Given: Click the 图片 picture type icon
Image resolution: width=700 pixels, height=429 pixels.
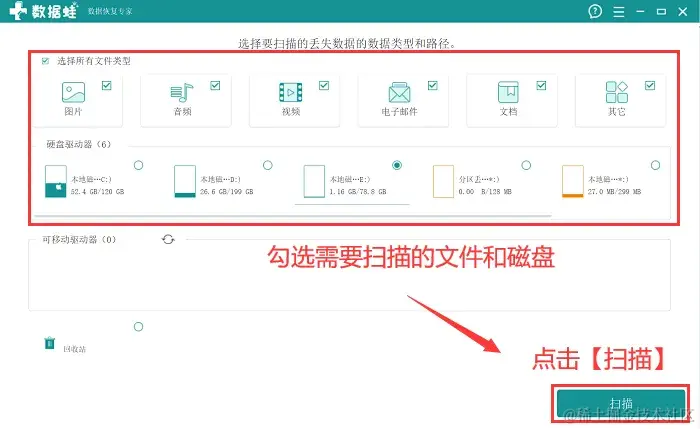Looking at the screenshot, I should (x=73, y=92).
